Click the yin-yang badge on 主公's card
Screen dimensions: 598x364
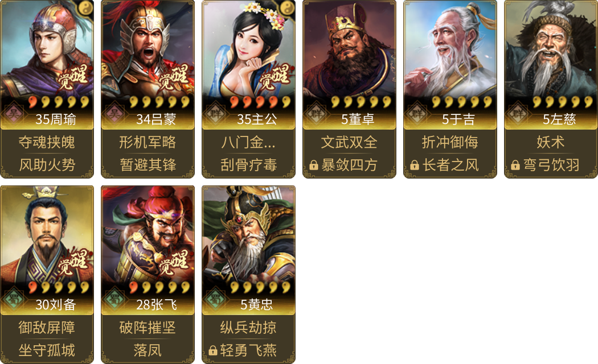[288, 6]
